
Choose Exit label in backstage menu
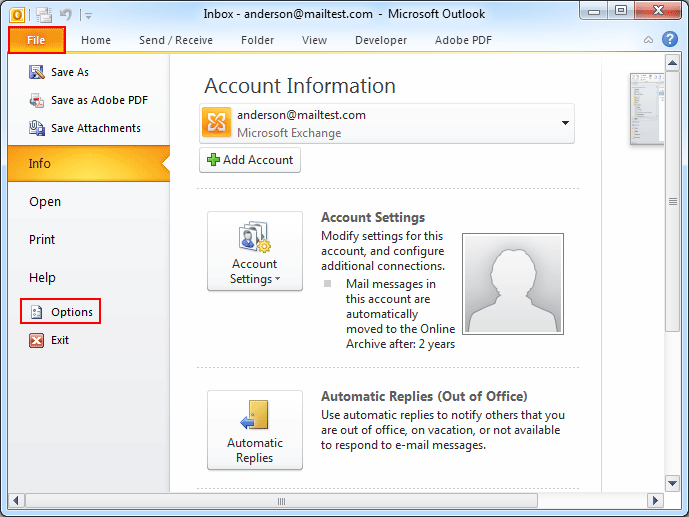[60, 340]
